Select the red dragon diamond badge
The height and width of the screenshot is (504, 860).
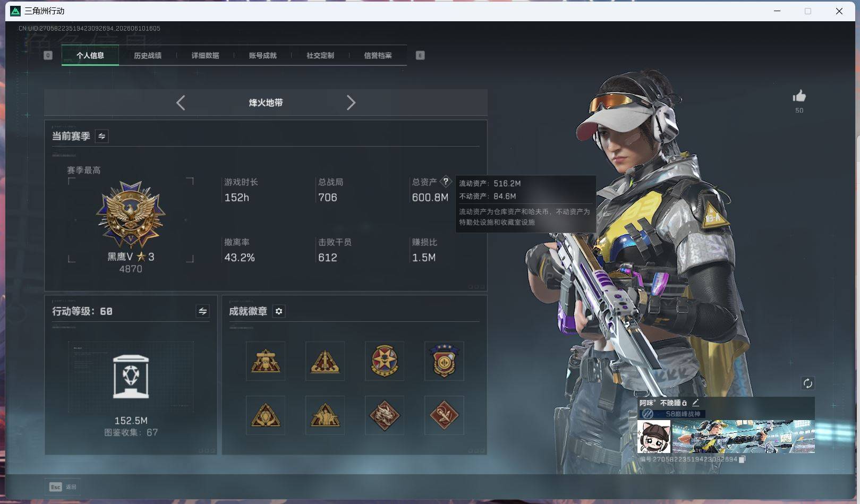pyautogui.click(x=385, y=415)
